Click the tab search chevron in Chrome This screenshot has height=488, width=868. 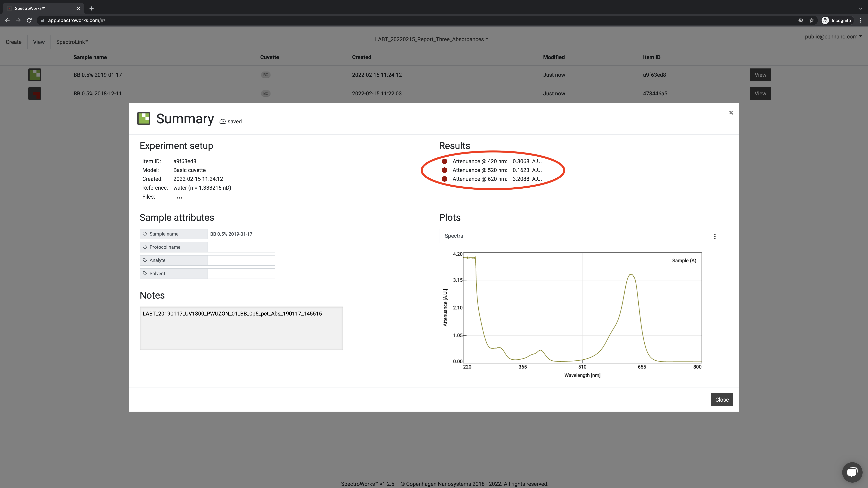pyautogui.click(x=860, y=8)
